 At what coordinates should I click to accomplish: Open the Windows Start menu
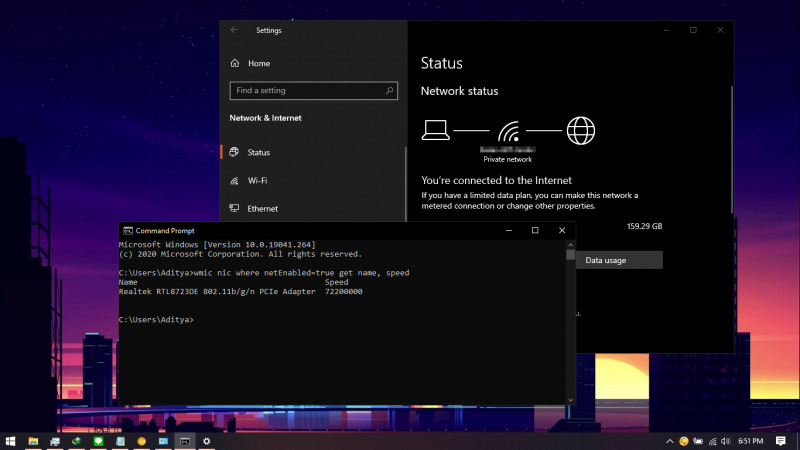(10, 441)
